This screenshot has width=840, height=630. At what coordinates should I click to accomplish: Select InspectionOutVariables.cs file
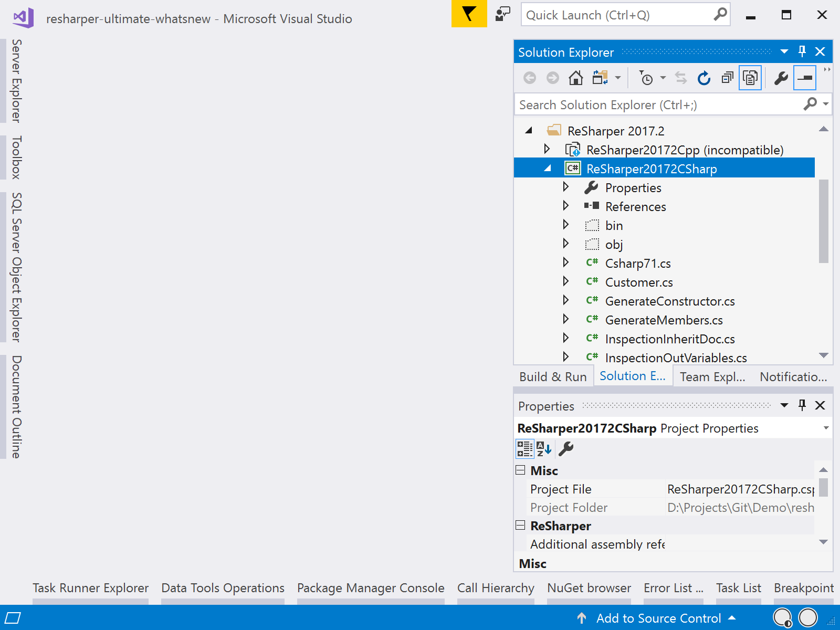(x=676, y=358)
